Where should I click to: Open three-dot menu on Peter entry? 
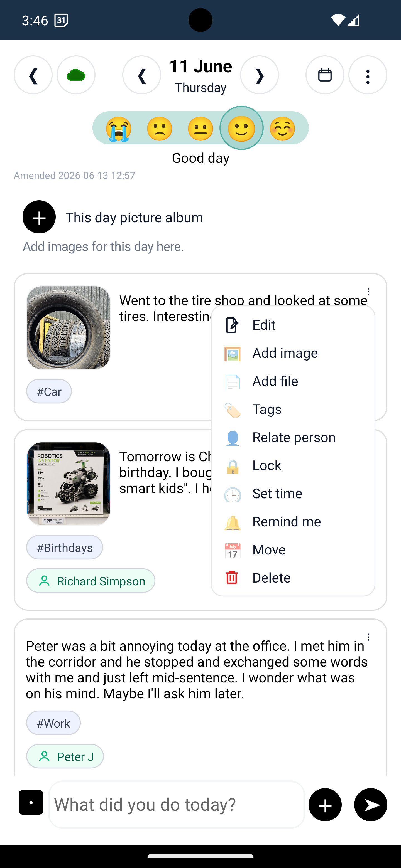click(368, 637)
